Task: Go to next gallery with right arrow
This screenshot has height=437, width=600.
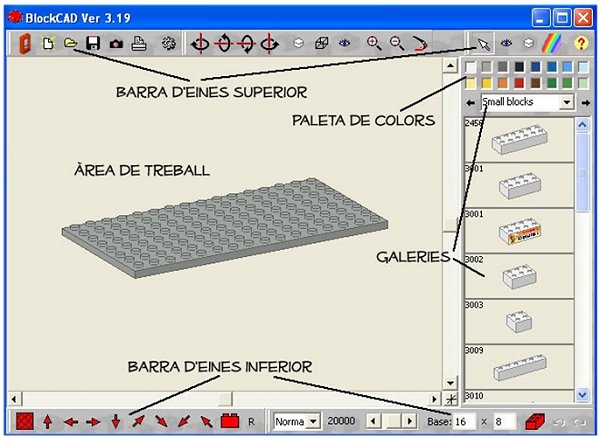Action: [x=586, y=102]
